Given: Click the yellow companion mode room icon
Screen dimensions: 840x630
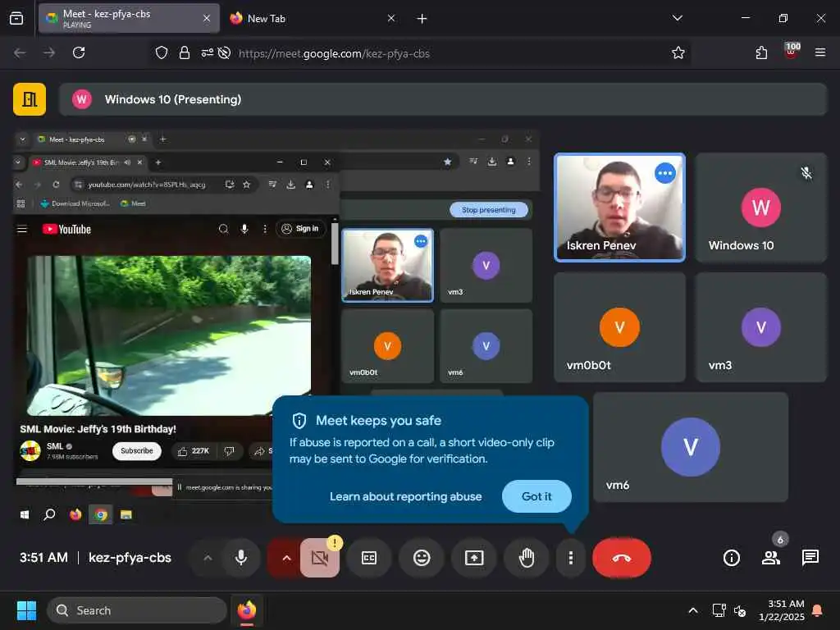Looking at the screenshot, I should [30, 99].
